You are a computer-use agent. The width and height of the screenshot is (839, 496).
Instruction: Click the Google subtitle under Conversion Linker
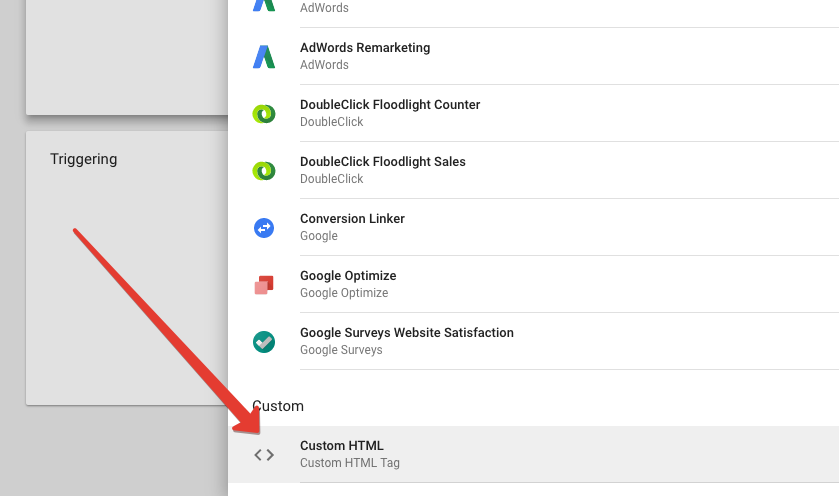click(x=318, y=236)
